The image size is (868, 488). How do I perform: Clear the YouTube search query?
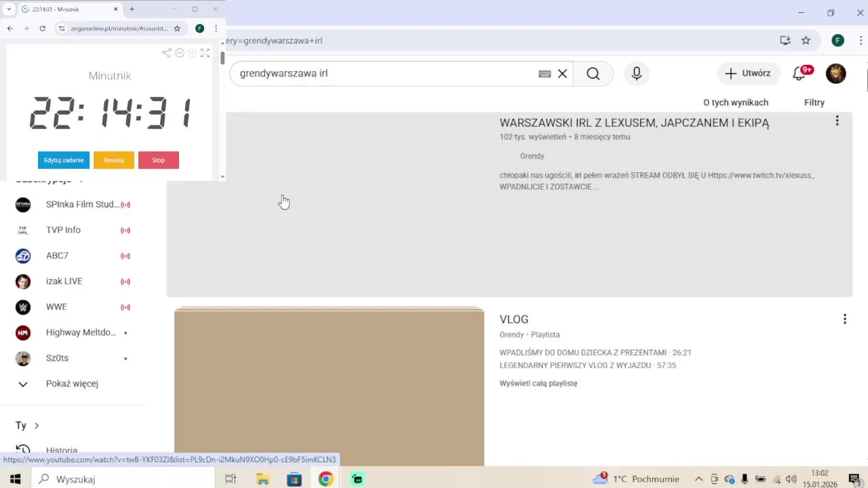(x=562, y=74)
